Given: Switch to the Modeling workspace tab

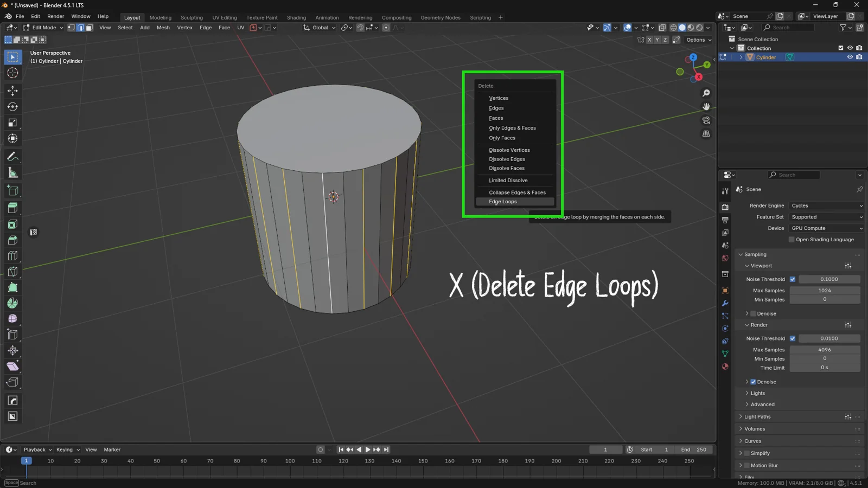Looking at the screenshot, I should pos(161,17).
